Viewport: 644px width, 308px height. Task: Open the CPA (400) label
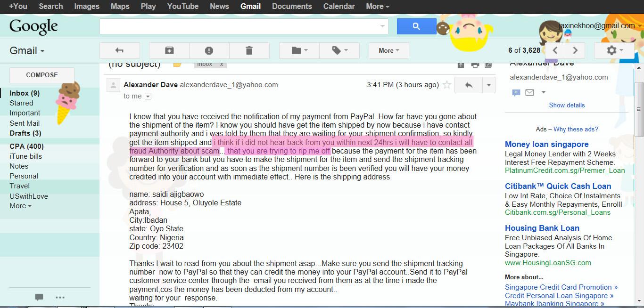click(26, 146)
